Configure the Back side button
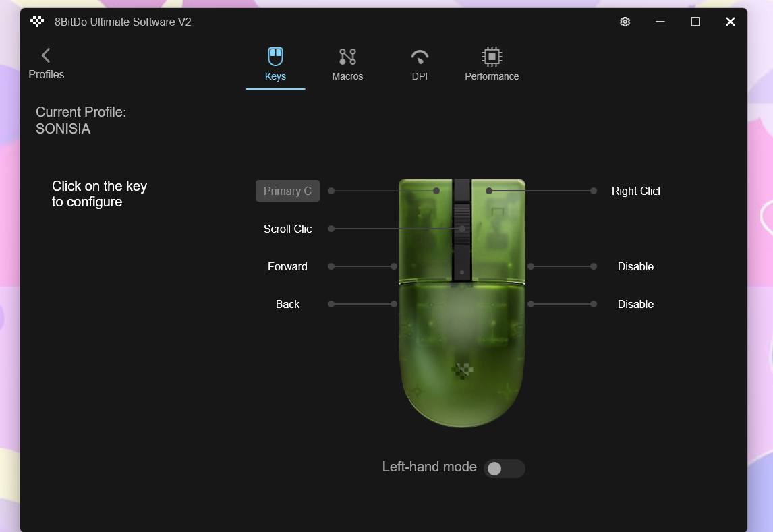The width and height of the screenshot is (773, 532). click(x=287, y=304)
